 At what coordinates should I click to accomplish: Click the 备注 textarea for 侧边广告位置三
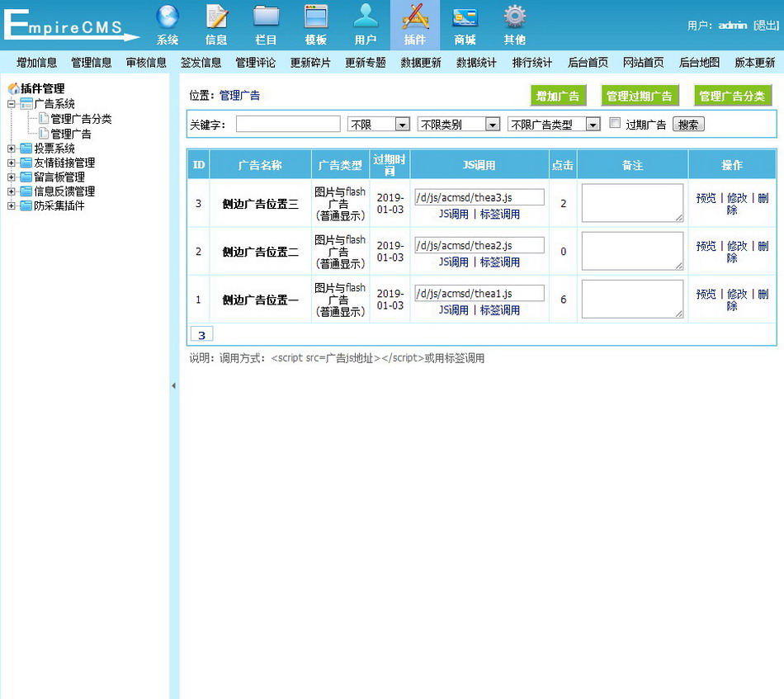pyautogui.click(x=632, y=203)
